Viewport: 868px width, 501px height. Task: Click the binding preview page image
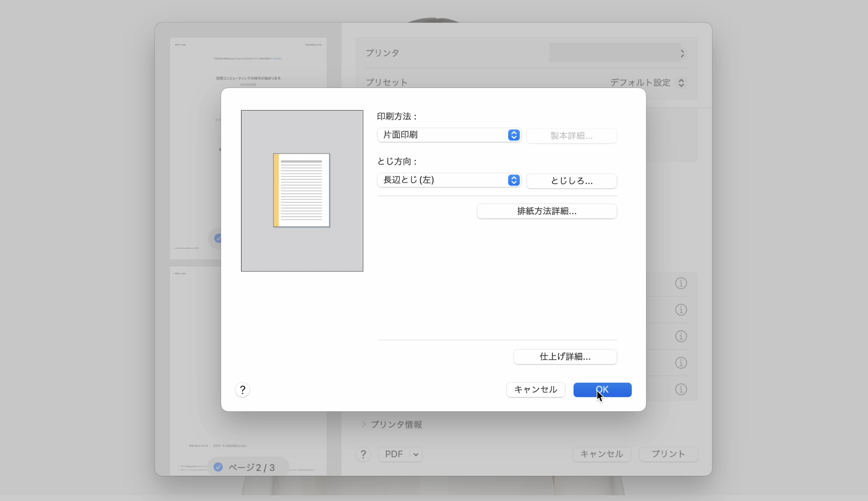(x=301, y=190)
